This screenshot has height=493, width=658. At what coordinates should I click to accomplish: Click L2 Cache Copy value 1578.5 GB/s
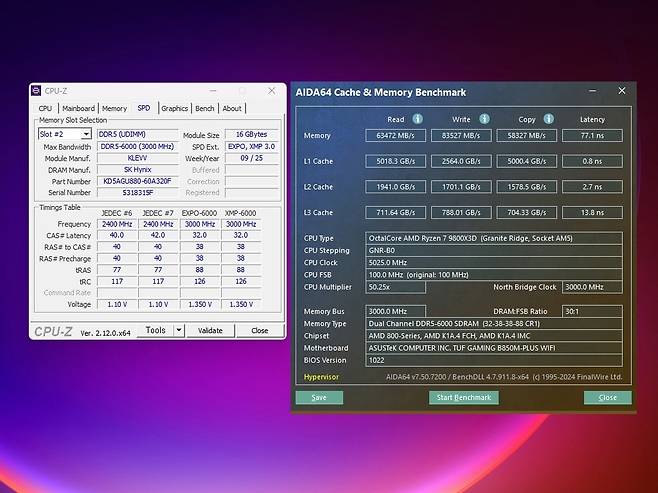[527, 187]
